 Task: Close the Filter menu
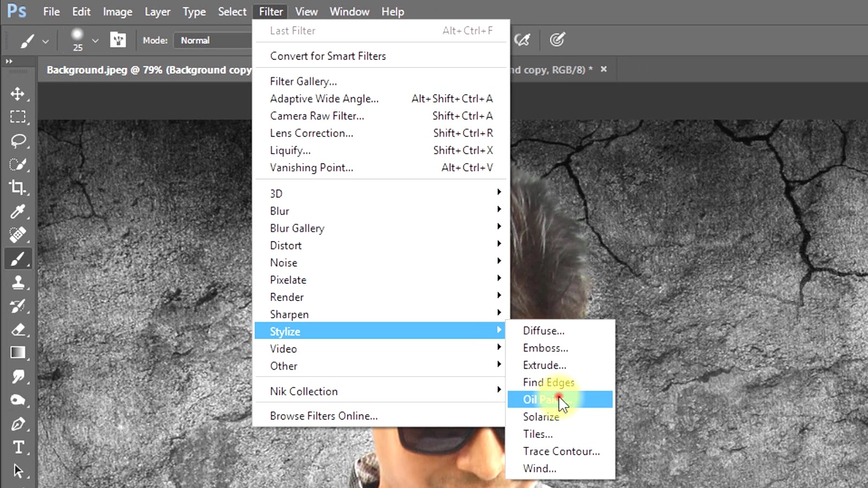271,11
